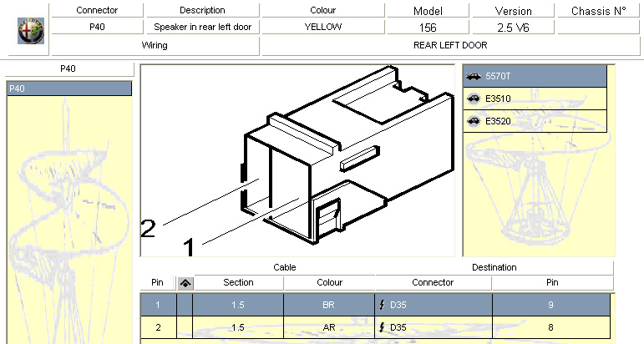Click the 2.5 V6 version cell
Viewport: 644px width, 344px height.
[513, 28]
